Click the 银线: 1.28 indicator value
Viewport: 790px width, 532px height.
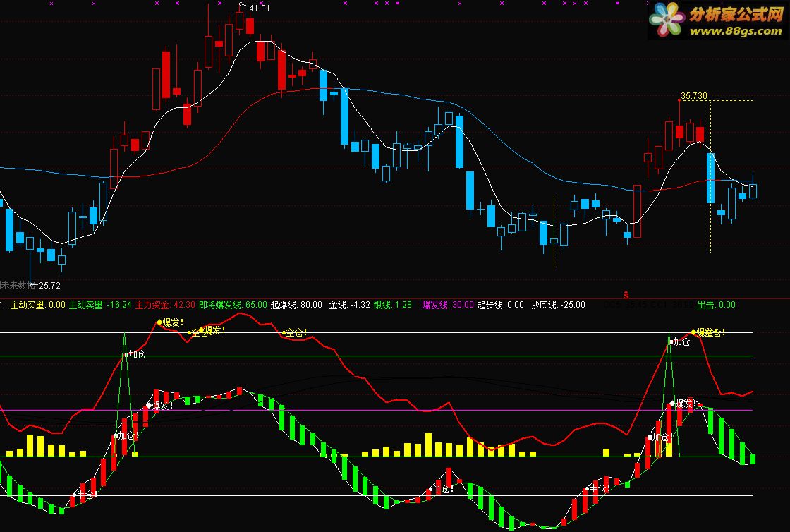[392, 305]
